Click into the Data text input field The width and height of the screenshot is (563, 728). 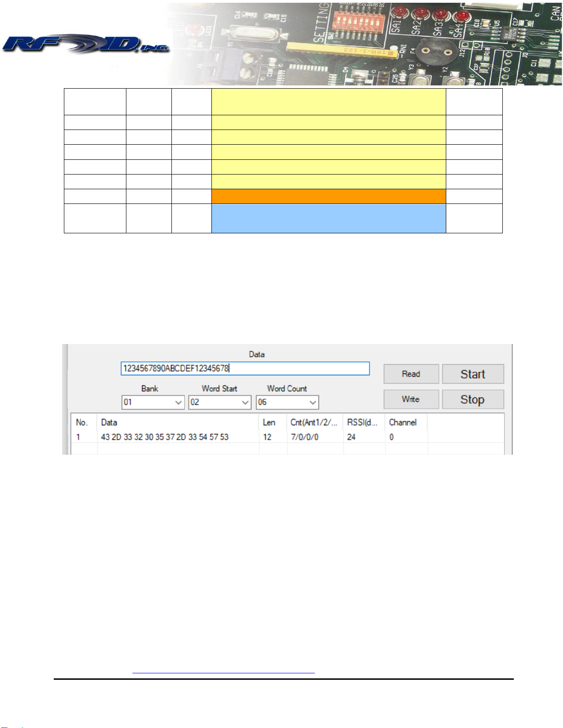click(x=245, y=368)
